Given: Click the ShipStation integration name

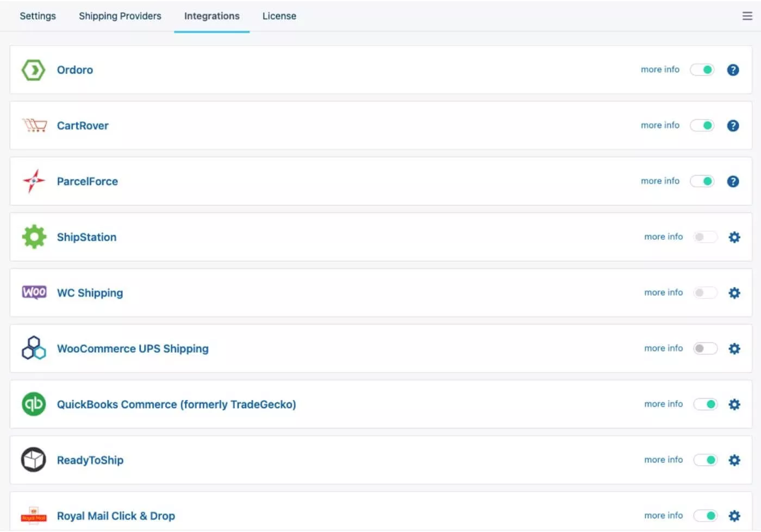Looking at the screenshot, I should pyautogui.click(x=87, y=237).
